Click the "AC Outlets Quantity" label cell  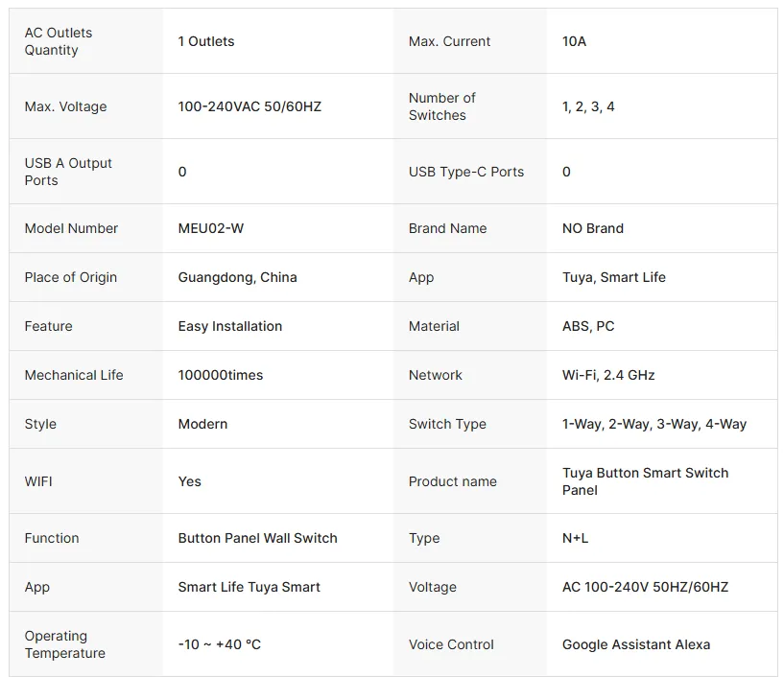tap(59, 41)
